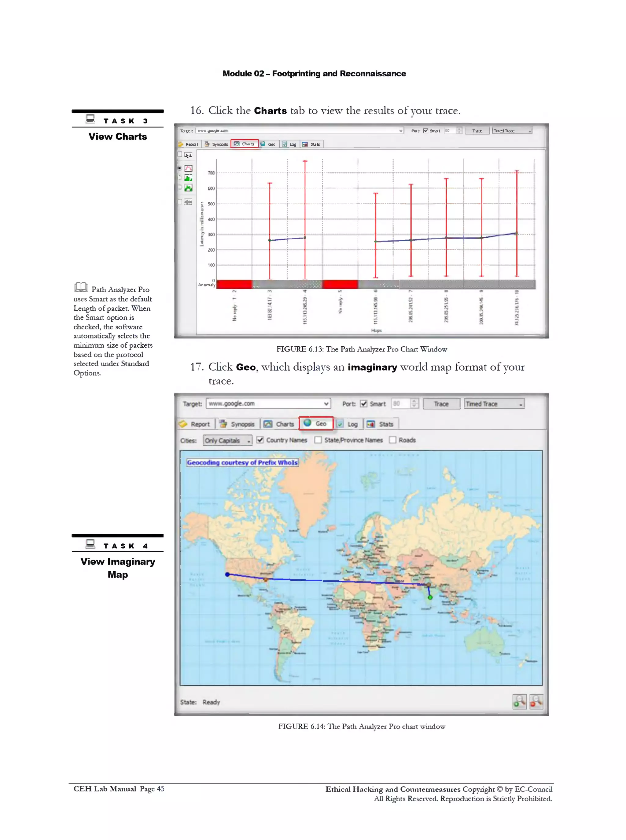Enable the State/Province Names checkbox
The image size is (626, 840).
point(318,440)
